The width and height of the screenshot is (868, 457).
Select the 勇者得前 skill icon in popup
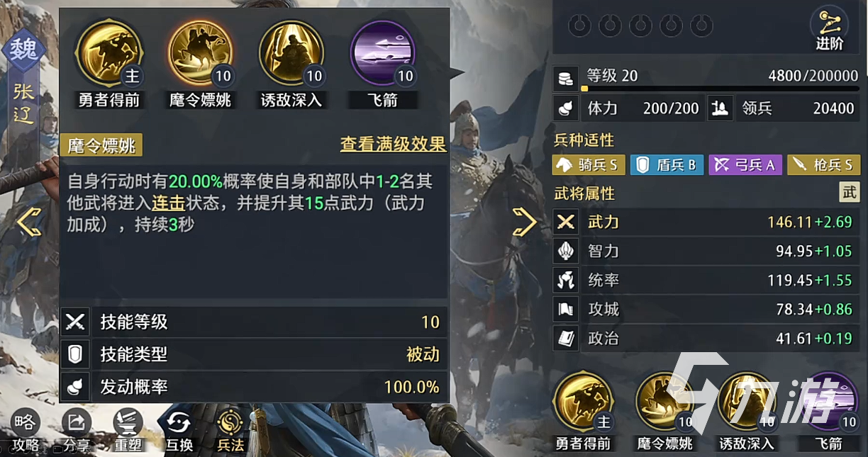[110, 54]
